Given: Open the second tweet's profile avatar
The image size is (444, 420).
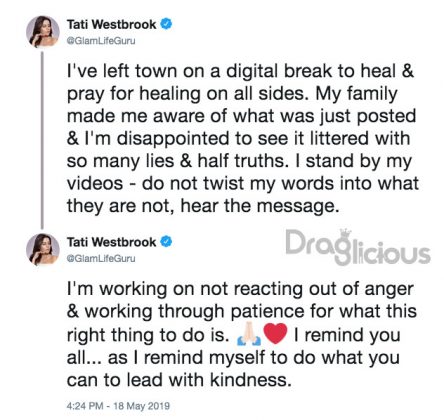Looking at the screenshot, I should click(43, 249).
